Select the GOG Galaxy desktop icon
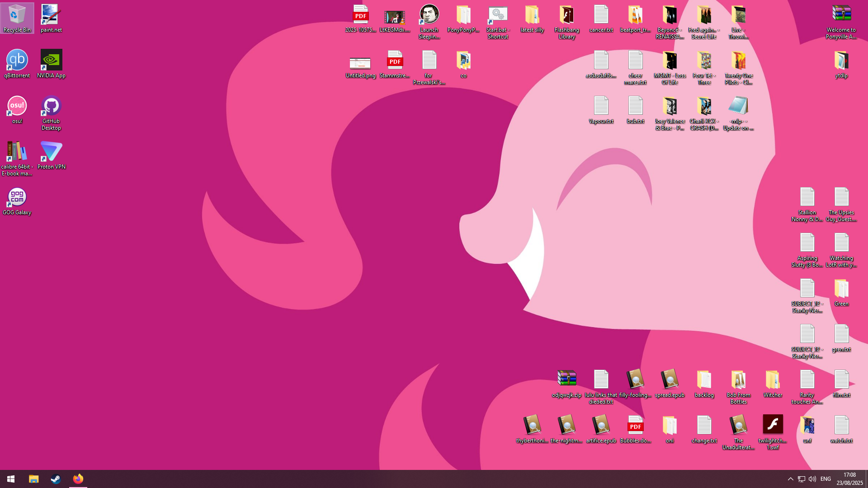 coord(17,200)
